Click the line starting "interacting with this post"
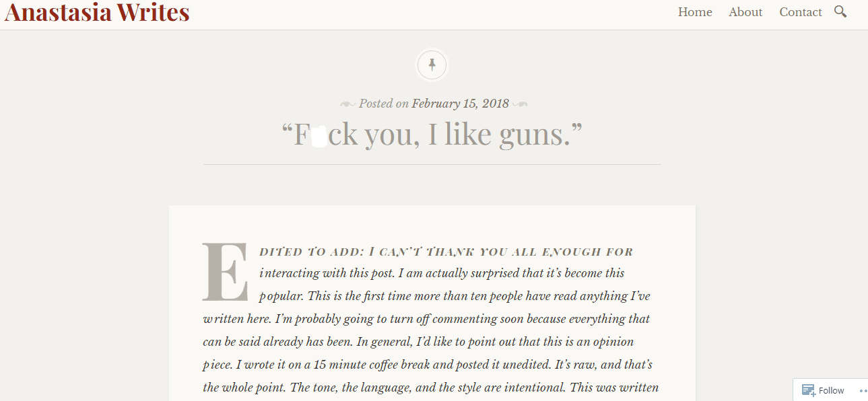 click(x=442, y=273)
